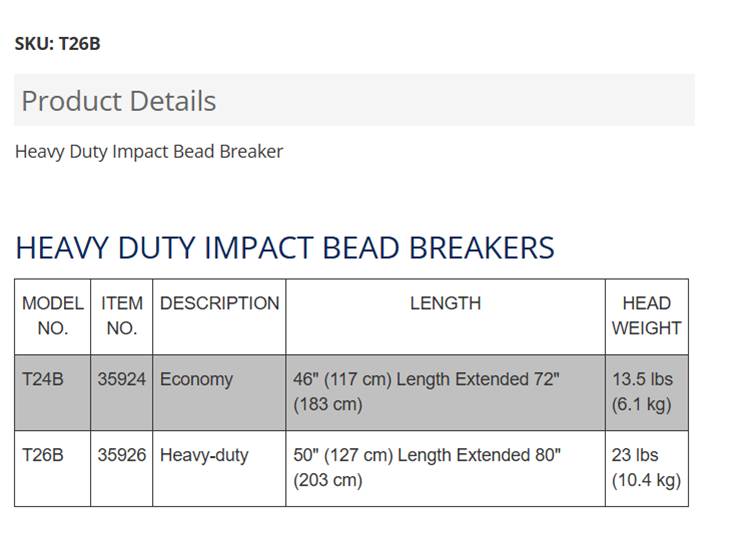Select the ITEM NO. column header
732x544 pixels.
121,315
